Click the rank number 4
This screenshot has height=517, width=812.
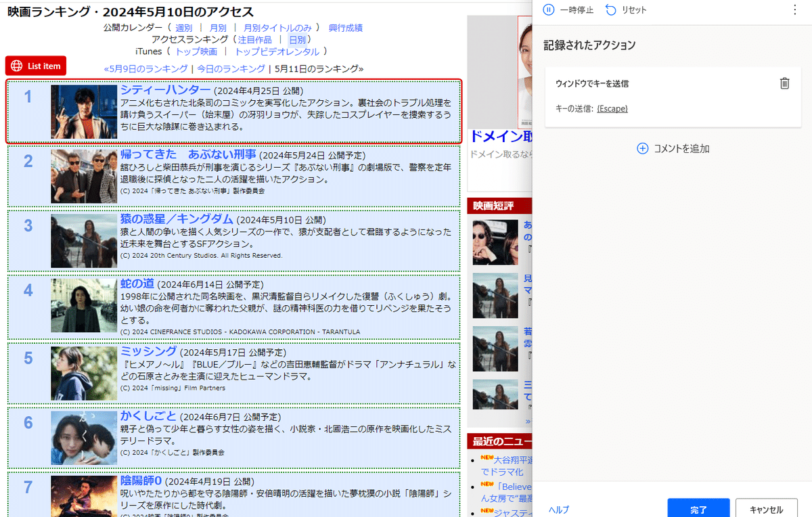(28, 290)
